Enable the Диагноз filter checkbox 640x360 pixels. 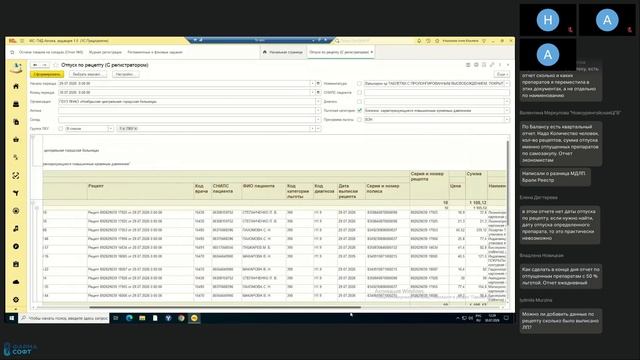[359, 101]
